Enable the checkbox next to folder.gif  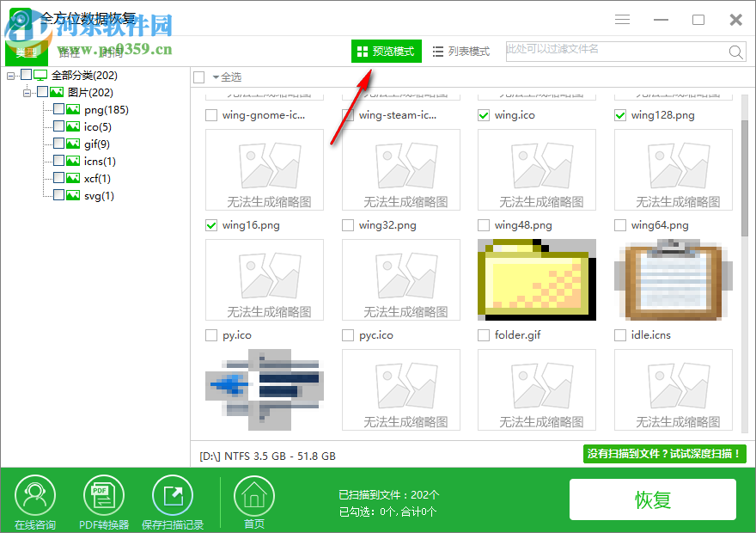point(483,335)
